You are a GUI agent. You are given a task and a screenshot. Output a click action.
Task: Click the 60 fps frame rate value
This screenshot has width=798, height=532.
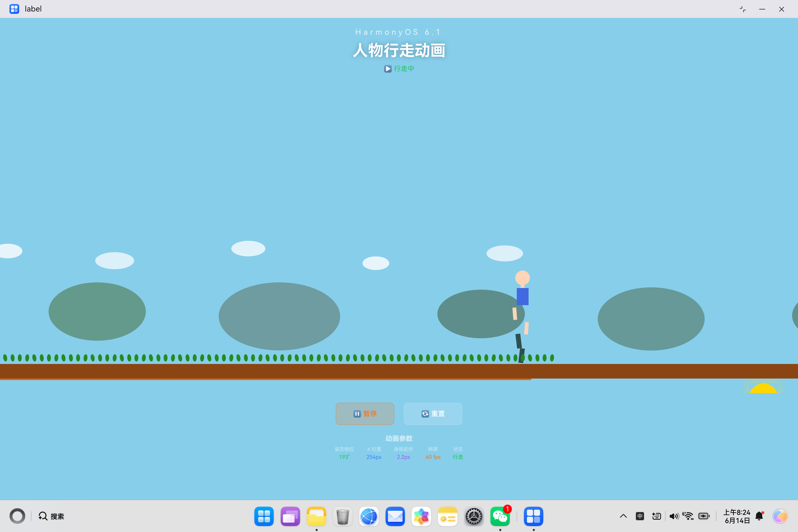pos(433,457)
